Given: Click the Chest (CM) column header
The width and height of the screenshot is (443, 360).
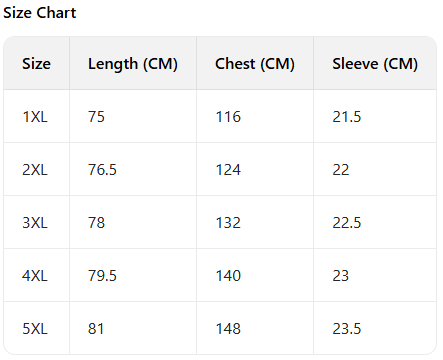Looking at the screenshot, I should click(x=255, y=64).
